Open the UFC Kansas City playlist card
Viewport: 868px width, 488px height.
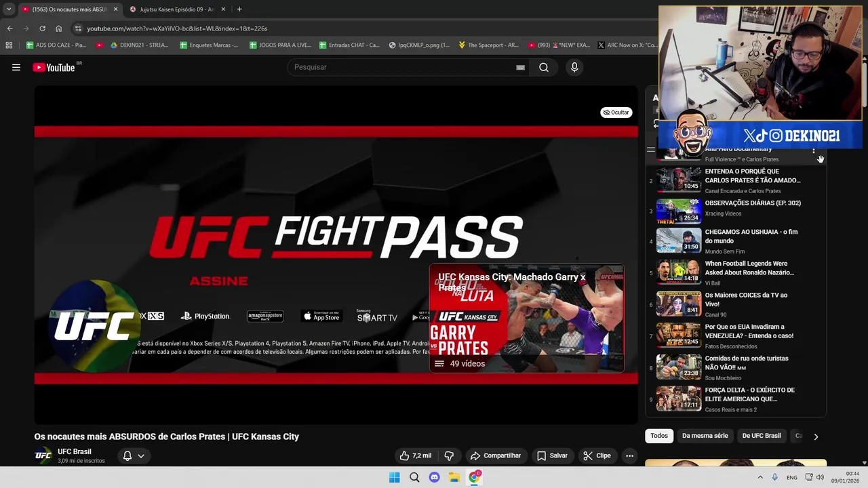click(x=527, y=318)
